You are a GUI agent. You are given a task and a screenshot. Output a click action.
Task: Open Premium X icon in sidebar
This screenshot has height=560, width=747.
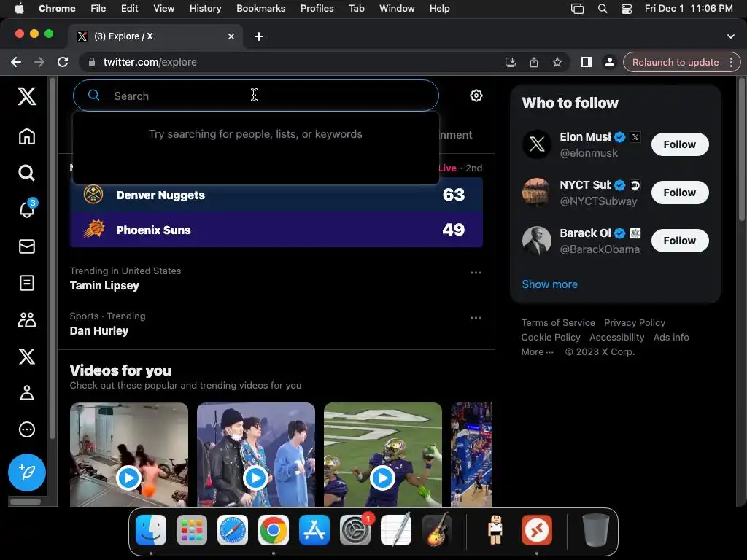point(27,356)
